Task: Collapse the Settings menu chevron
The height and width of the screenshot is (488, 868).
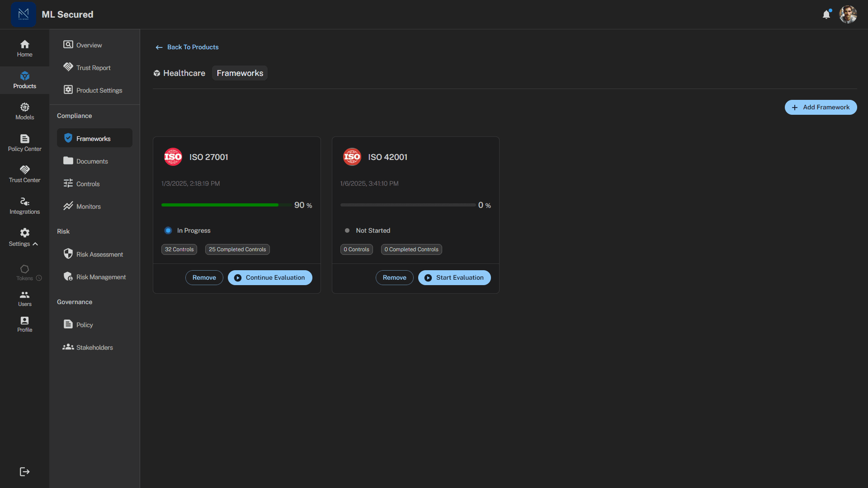Action: (x=35, y=244)
